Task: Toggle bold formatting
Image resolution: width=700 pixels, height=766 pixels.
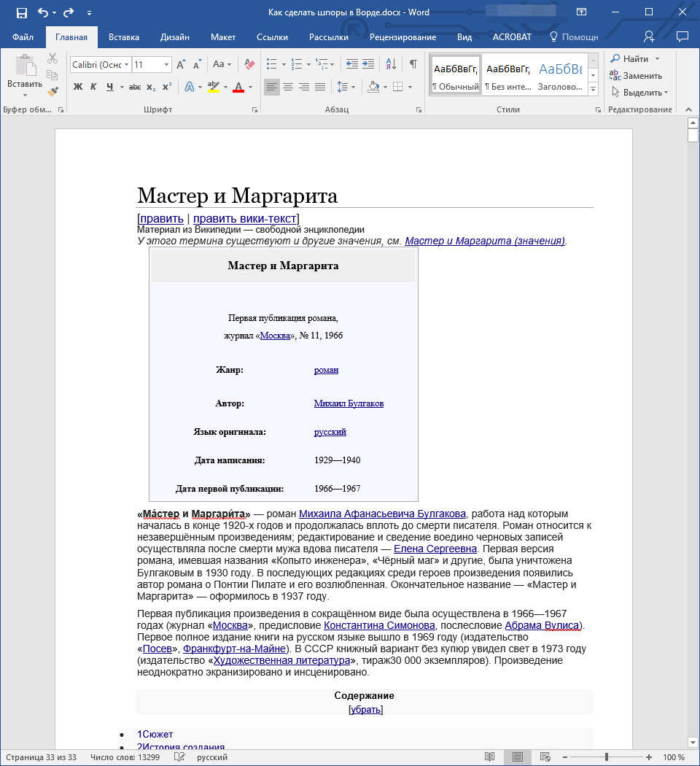Action: click(78, 88)
